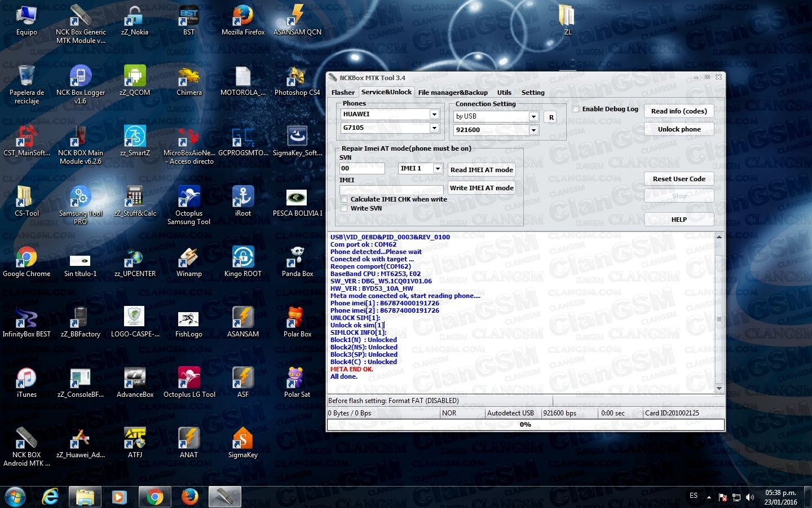The width and height of the screenshot is (812, 508).
Task: Click the log scrollbar up arrow
Action: tap(719, 237)
